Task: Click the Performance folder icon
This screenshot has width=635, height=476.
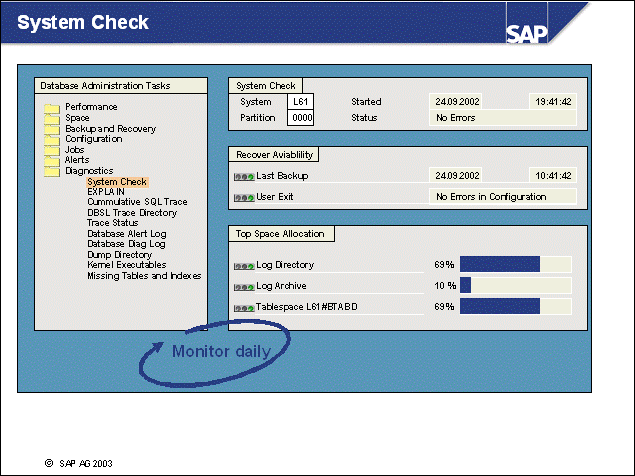Action: (51, 107)
